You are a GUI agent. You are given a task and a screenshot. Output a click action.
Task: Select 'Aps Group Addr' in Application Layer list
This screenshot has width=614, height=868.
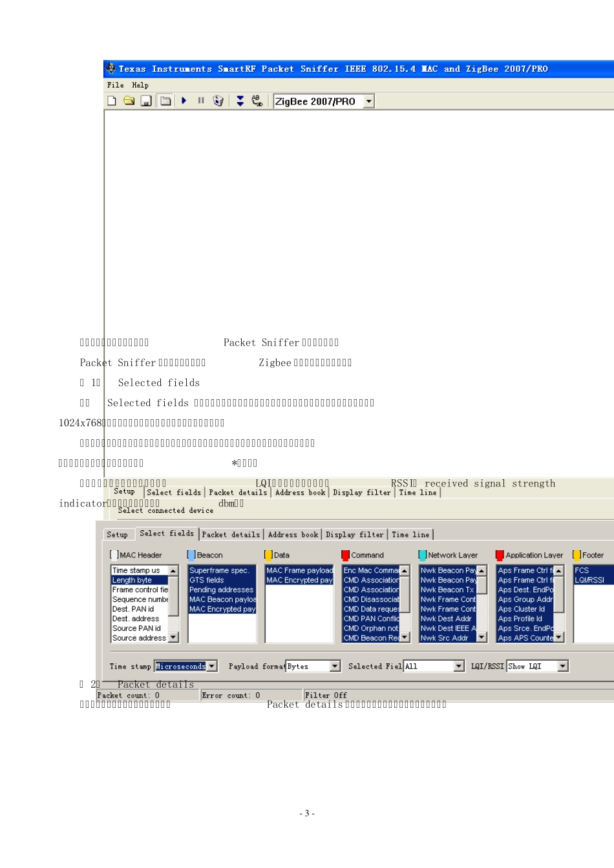(525, 599)
